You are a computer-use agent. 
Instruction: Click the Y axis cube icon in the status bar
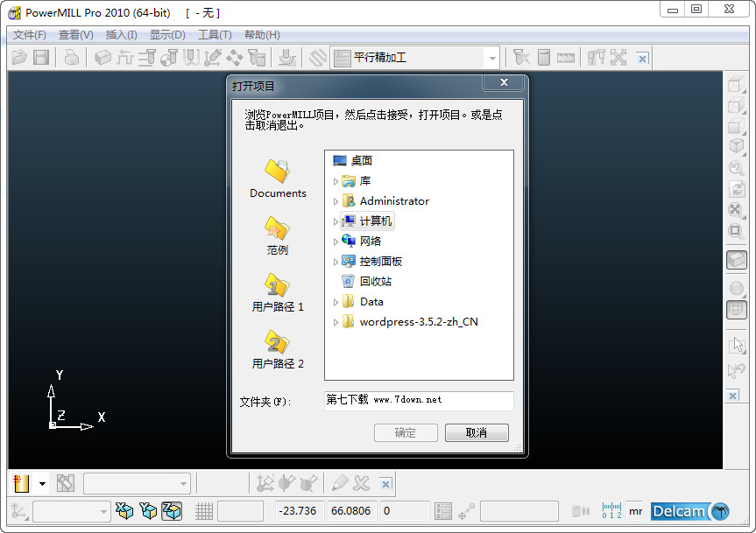[148, 511]
